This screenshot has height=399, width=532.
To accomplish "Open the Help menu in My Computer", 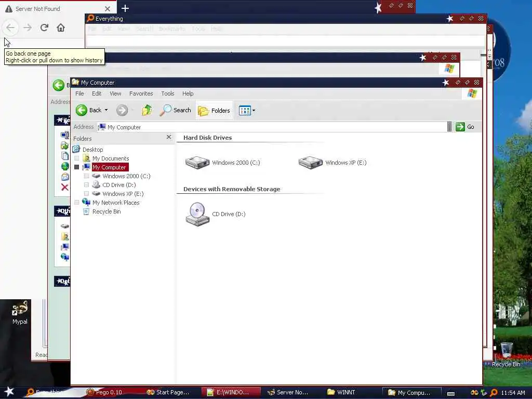I will pyautogui.click(x=188, y=94).
